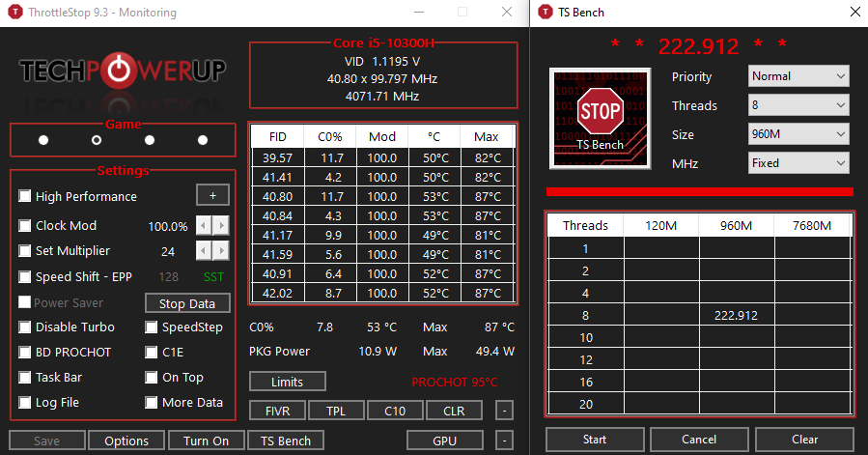Screen dimensions: 868x455
Task: Open the TPL power limits
Action: click(336, 411)
